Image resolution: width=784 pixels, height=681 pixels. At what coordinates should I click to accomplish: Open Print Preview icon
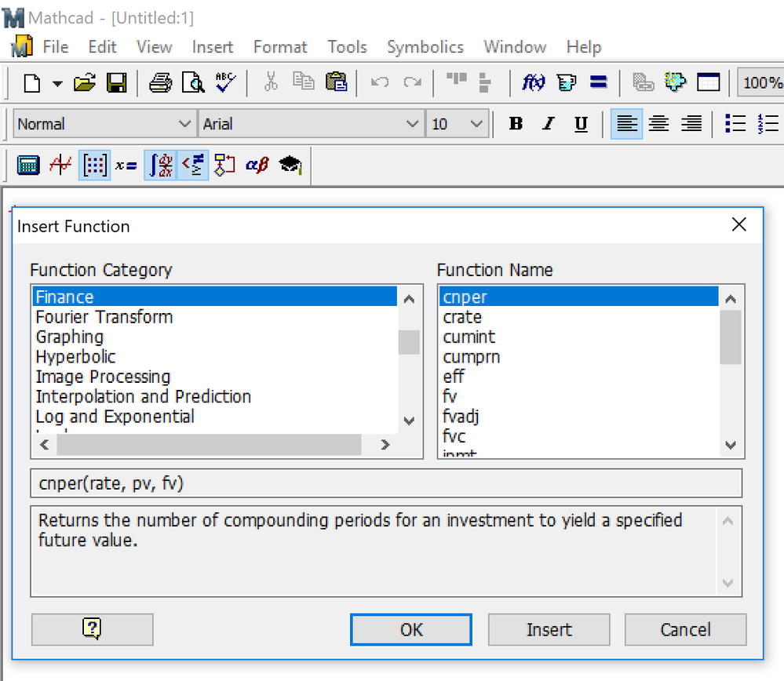193,82
